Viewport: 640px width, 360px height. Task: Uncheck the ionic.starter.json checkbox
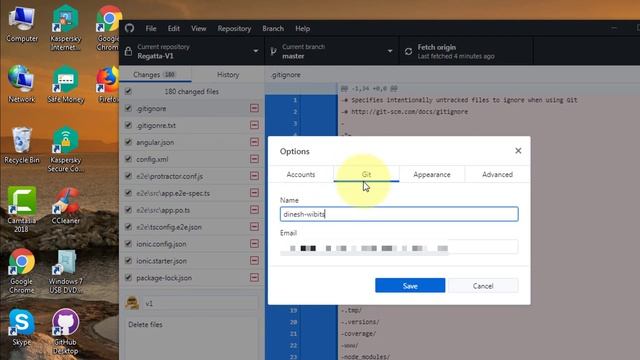(x=128, y=260)
